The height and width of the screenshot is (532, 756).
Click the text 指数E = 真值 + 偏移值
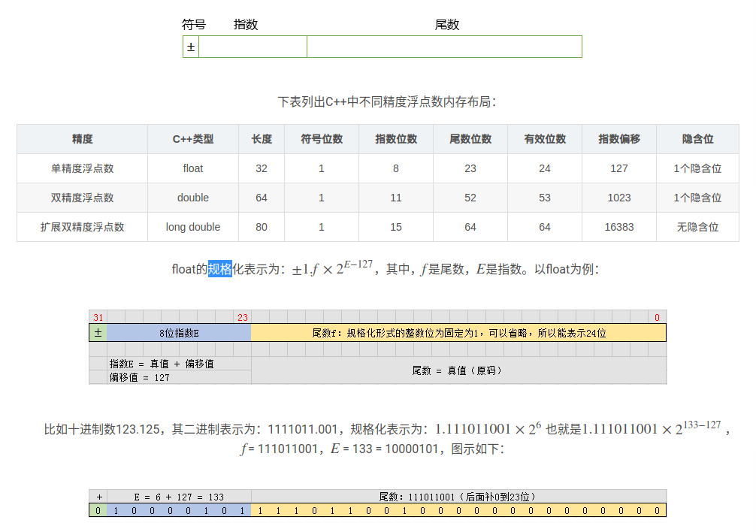pyautogui.click(x=162, y=364)
